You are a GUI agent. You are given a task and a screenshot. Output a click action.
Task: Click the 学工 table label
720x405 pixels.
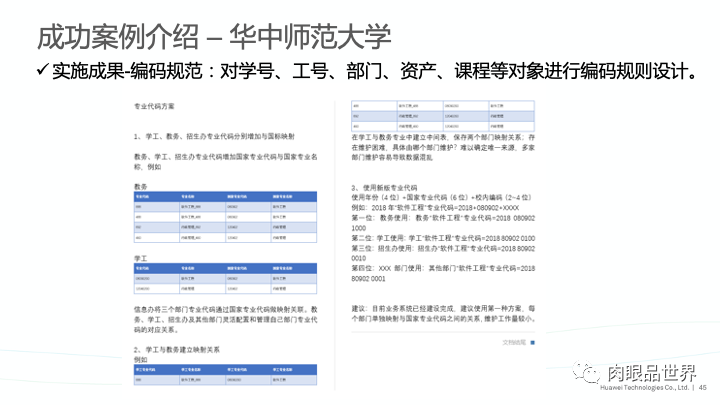[141, 258]
